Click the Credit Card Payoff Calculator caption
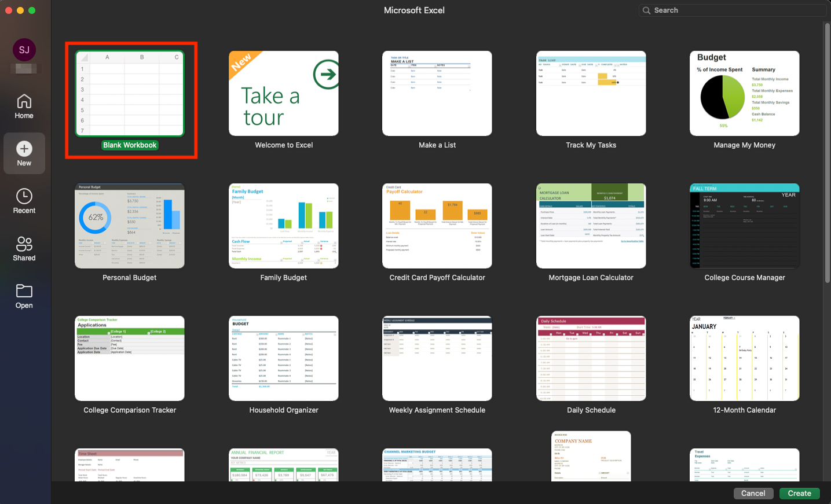The height and width of the screenshot is (504, 831). (x=437, y=278)
